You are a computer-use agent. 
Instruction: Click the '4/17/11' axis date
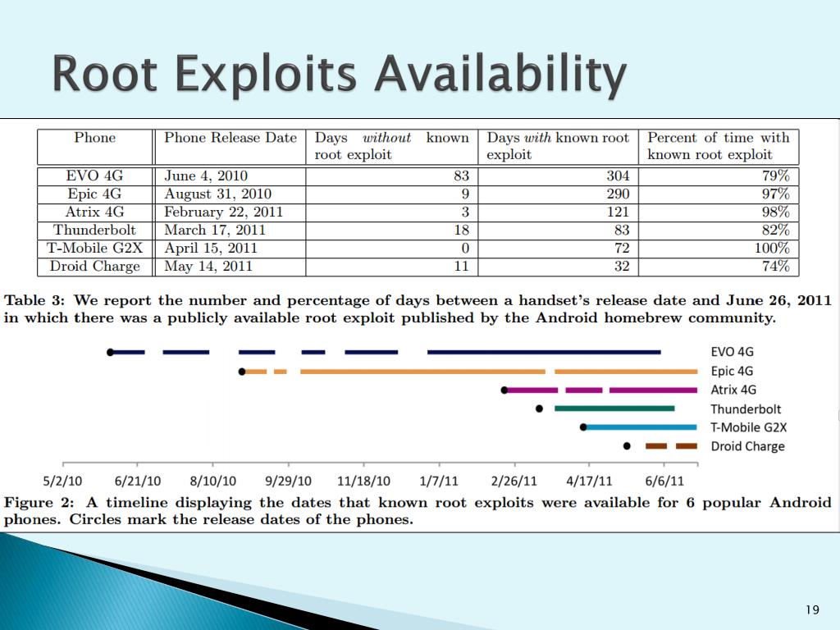coord(589,481)
